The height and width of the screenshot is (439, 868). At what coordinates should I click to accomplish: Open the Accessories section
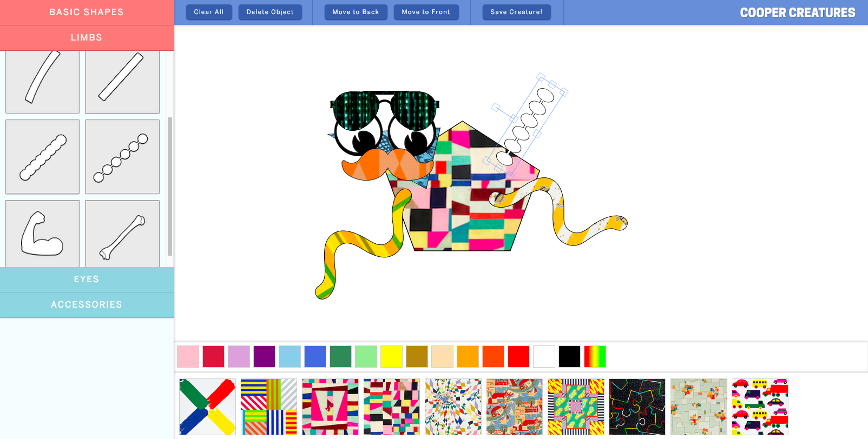click(x=87, y=304)
